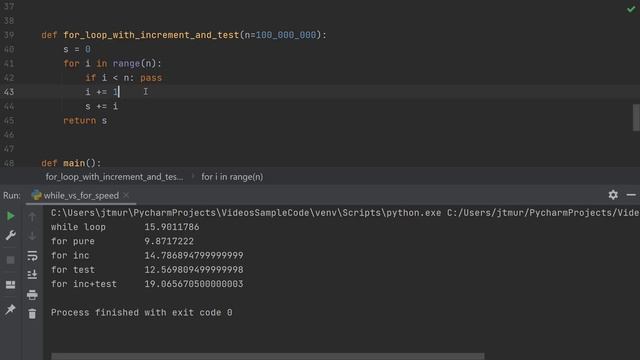Click 's += i' on line 44
Image resolution: width=640 pixels, height=360 pixels.
tap(102, 107)
